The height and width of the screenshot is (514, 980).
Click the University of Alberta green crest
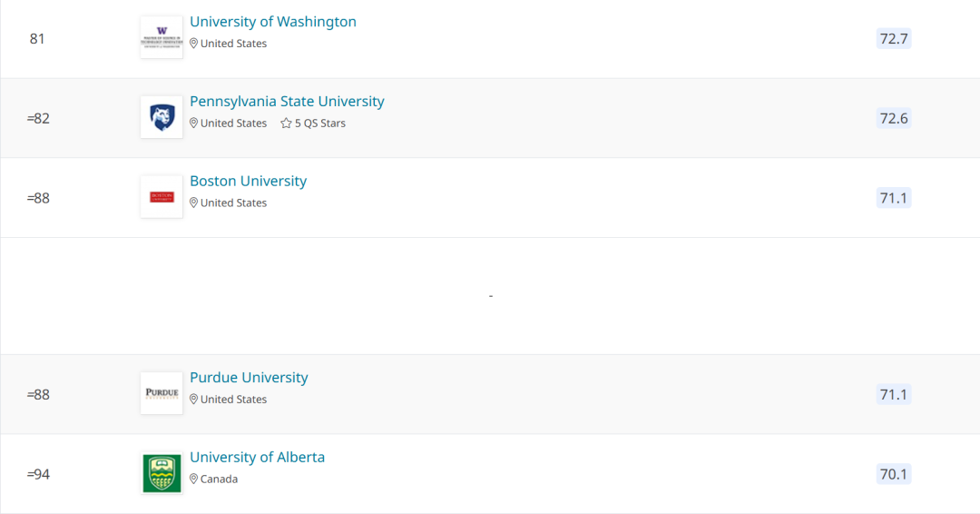[162, 473]
